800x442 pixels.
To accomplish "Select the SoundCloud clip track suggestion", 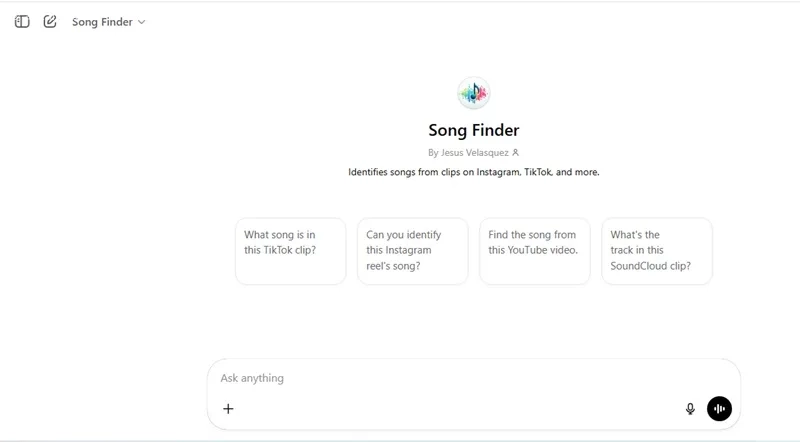I will click(656, 251).
